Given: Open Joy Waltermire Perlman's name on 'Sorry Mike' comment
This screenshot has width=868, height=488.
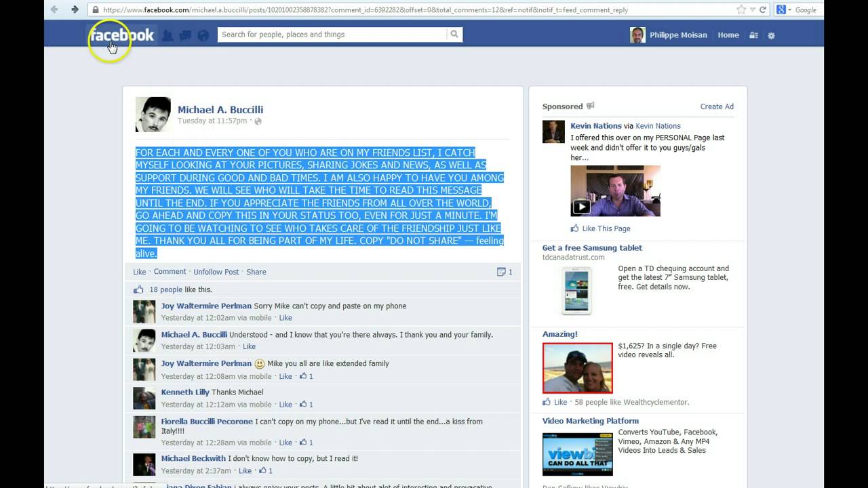Looking at the screenshot, I should click(x=206, y=306).
